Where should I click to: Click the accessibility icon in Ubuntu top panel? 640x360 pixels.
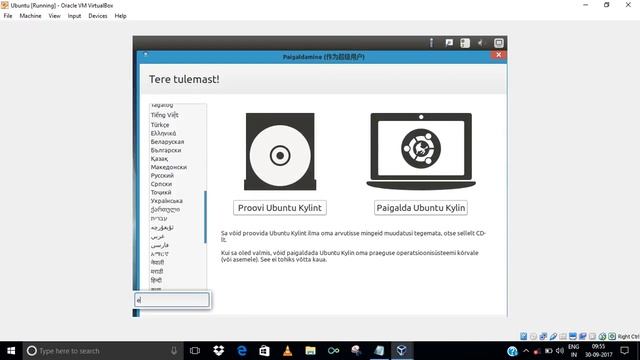pos(431,43)
